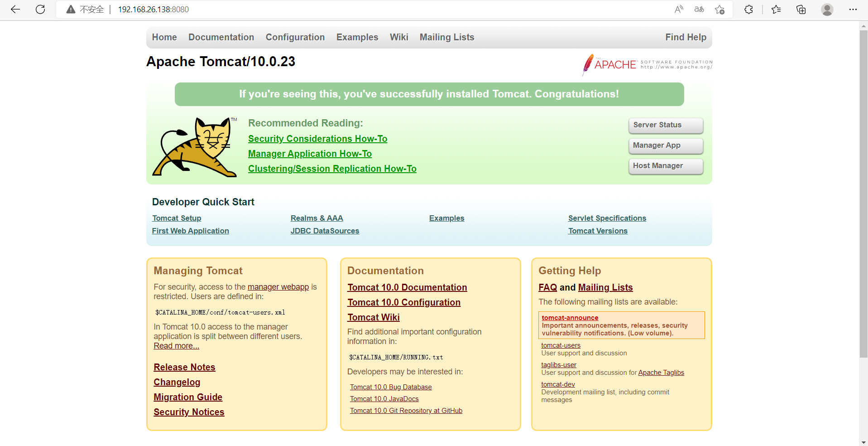Open the Manager App button
The height and width of the screenshot is (446, 868).
point(666,146)
